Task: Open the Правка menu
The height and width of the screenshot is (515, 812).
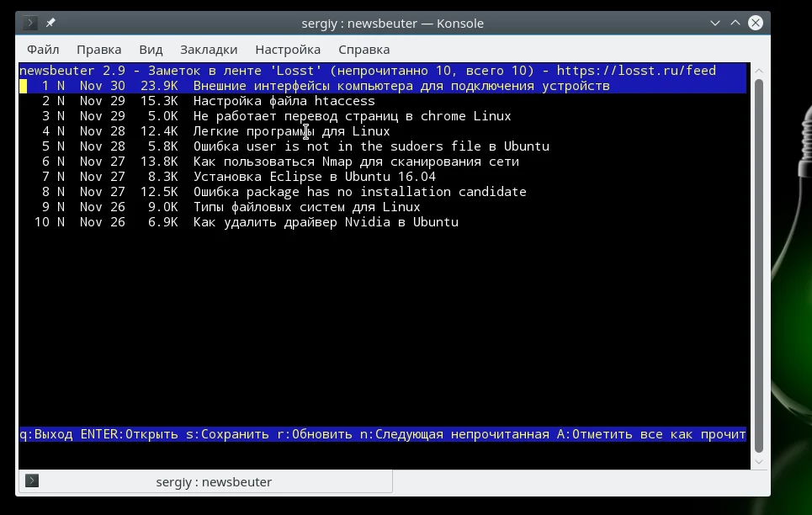Action: pos(99,49)
